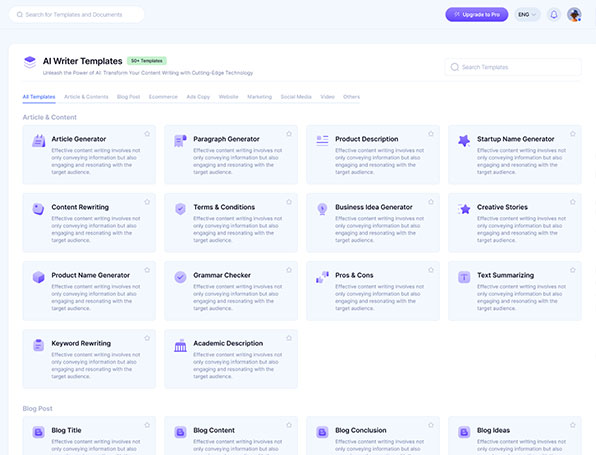Click the Startup Name Generator star icon
The width and height of the screenshot is (596, 455).
click(464, 141)
